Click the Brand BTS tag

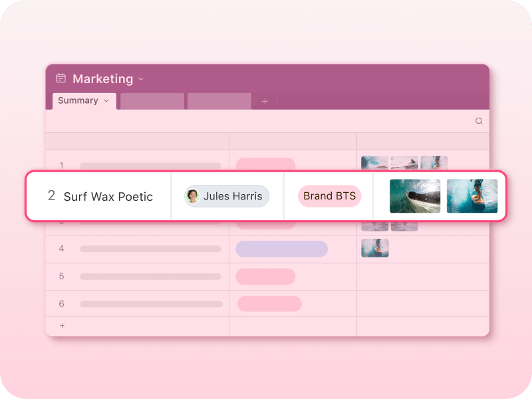point(329,196)
